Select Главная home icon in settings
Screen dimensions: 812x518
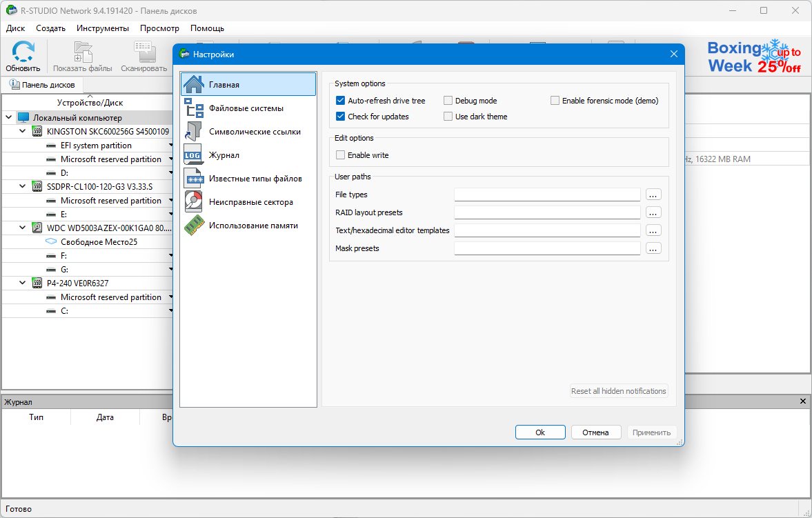coord(194,84)
